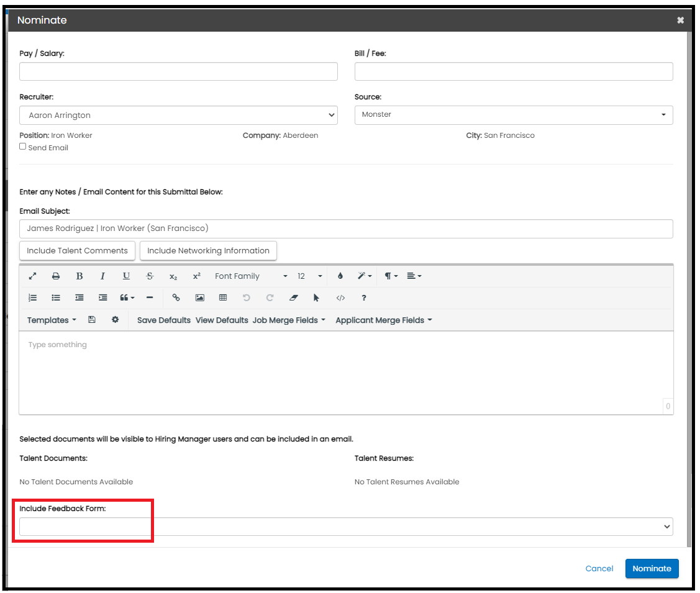Open the inline style magic wand menu
The height and width of the screenshot is (593, 700).
click(x=365, y=276)
